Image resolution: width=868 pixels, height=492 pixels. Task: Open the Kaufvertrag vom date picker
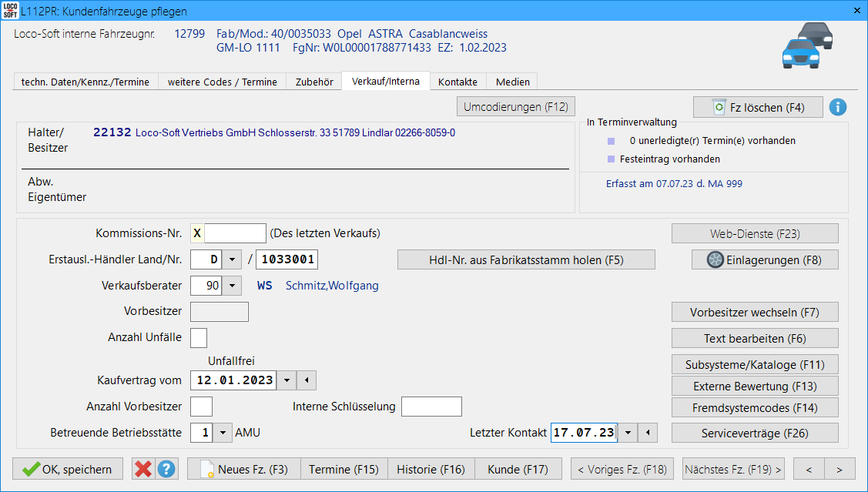click(286, 380)
